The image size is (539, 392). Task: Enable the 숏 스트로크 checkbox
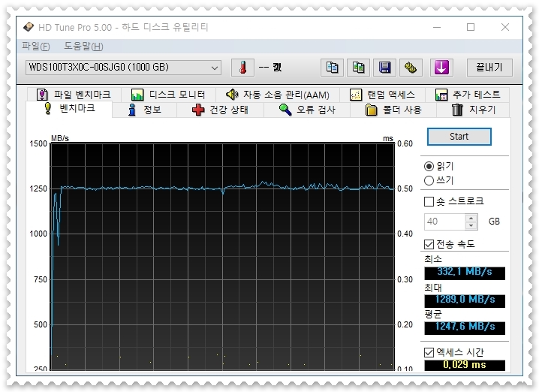pyautogui.click(x=429, y=201)
